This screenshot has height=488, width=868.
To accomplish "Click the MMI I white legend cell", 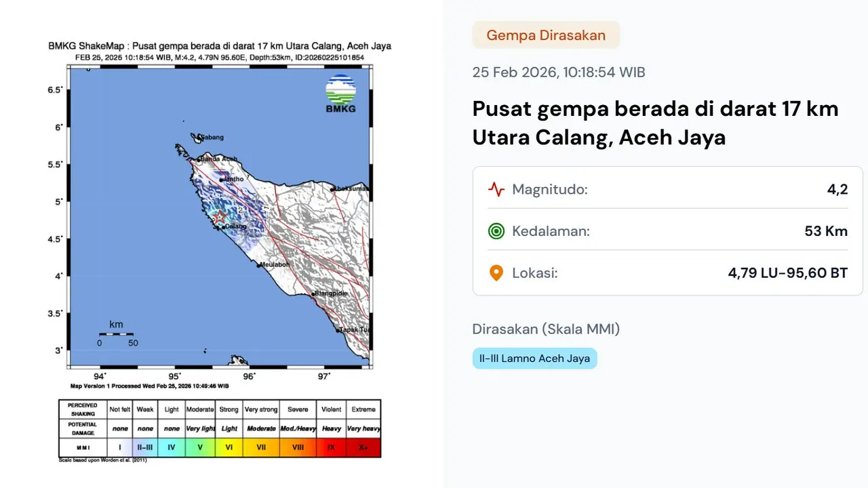I will tap(119, 447).
